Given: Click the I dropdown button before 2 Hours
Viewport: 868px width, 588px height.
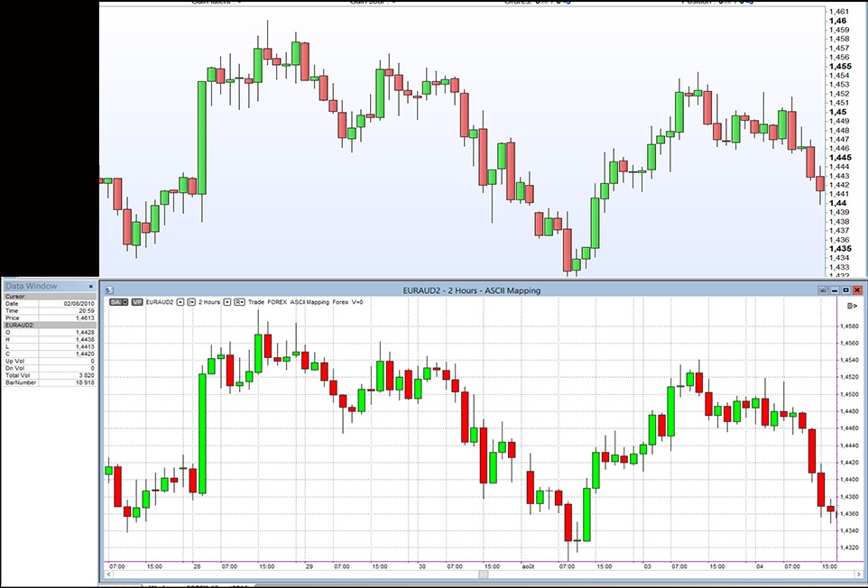Looking at the screenshot, I should (x=191, y=302).
